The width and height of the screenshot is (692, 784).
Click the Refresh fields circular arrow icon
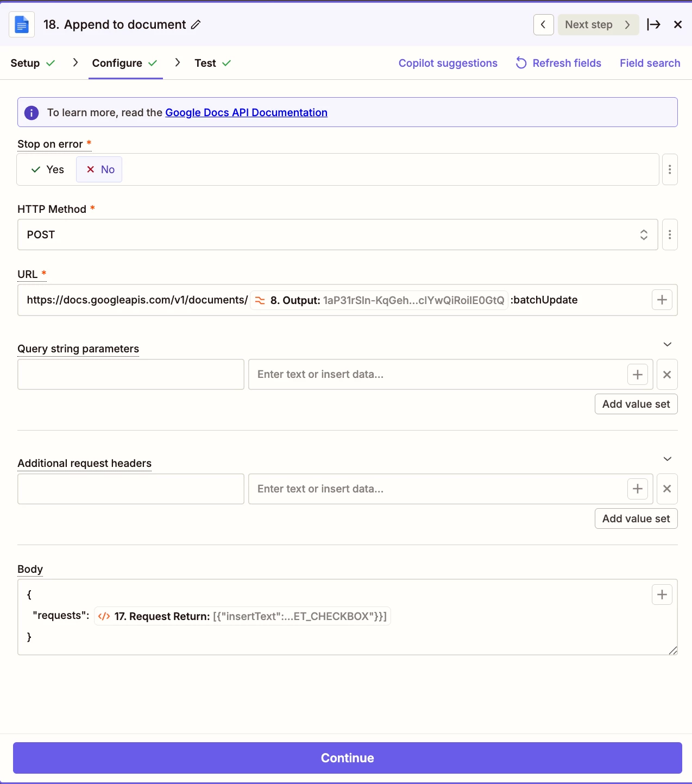point(521,63)
